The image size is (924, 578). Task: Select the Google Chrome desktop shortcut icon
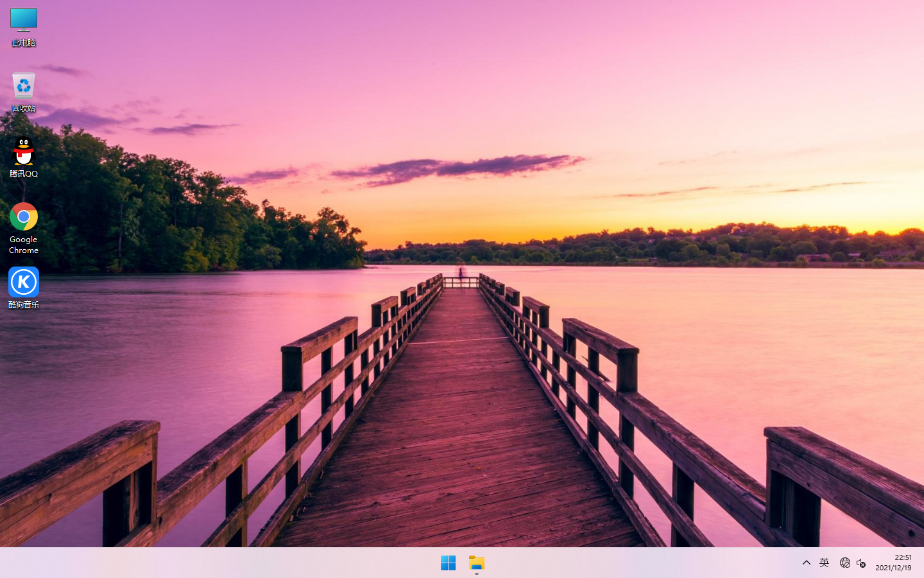(x=24, y=217)
